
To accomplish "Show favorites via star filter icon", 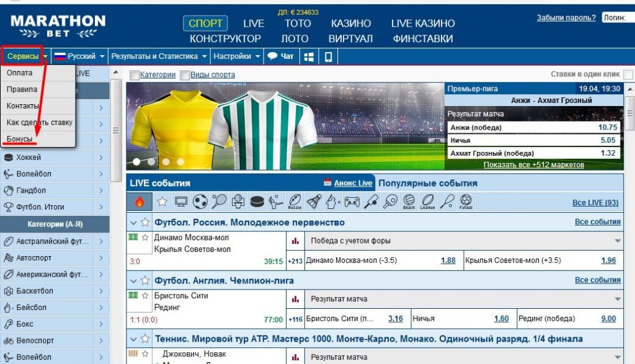I will click(x=162, y=202).
